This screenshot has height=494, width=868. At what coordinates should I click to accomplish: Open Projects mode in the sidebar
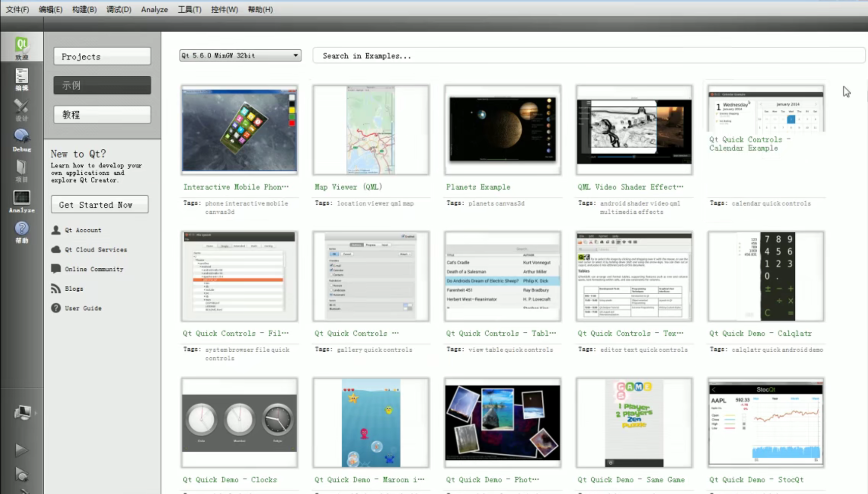tap(22, 171)
